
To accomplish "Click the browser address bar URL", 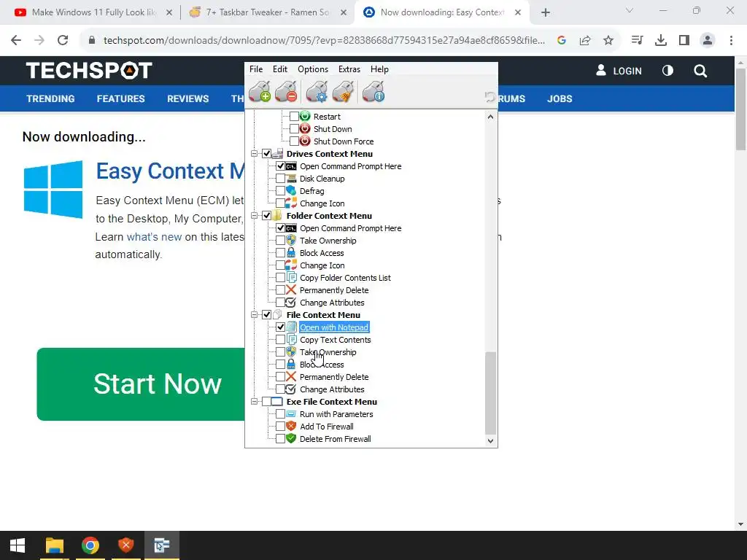I will [x=324, y=41].
